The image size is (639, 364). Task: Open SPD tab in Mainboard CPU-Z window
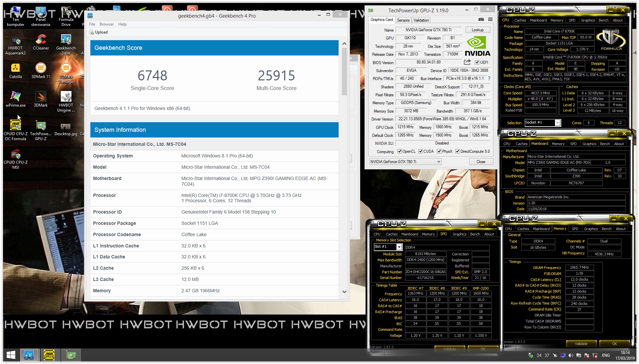click(574, 144)
